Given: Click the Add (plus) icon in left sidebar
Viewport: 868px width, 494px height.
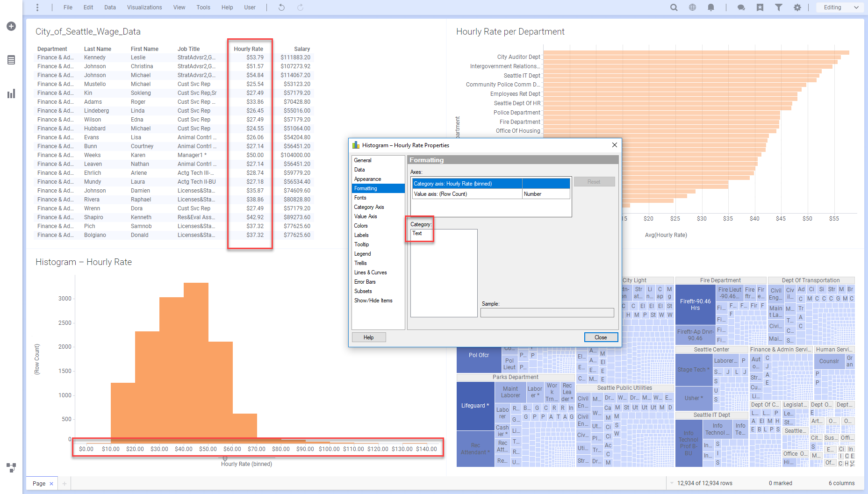Looking at the screenshot, I should pos(11,26).
